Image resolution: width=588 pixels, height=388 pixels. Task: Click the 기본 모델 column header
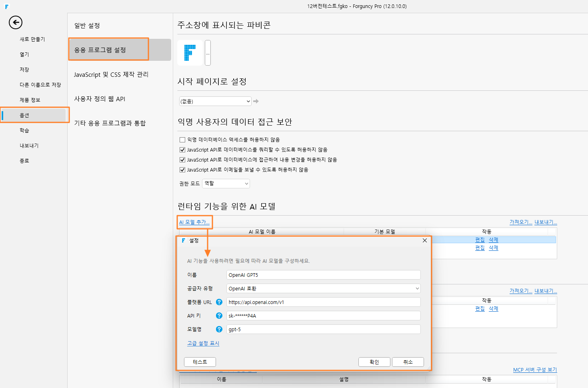tap(385, 232)
